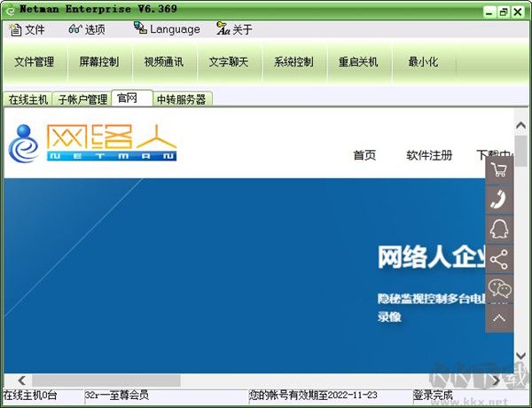Open the Language menu
Screen dimensions: 532x408
pos(167,29)
